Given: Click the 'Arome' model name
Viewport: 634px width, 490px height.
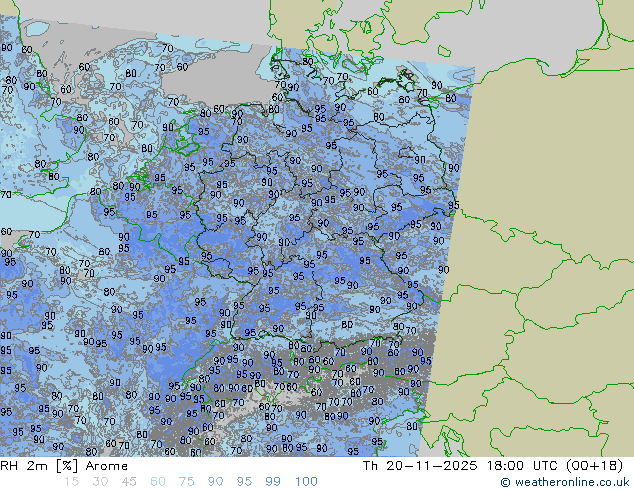Looking at the screenshot, I should 107,466.
